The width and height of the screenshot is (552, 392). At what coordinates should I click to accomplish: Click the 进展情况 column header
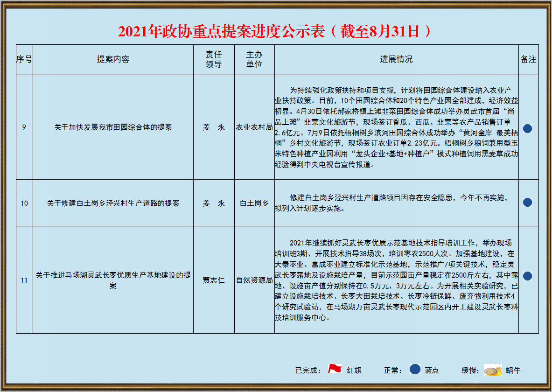(x=397, y=60)
